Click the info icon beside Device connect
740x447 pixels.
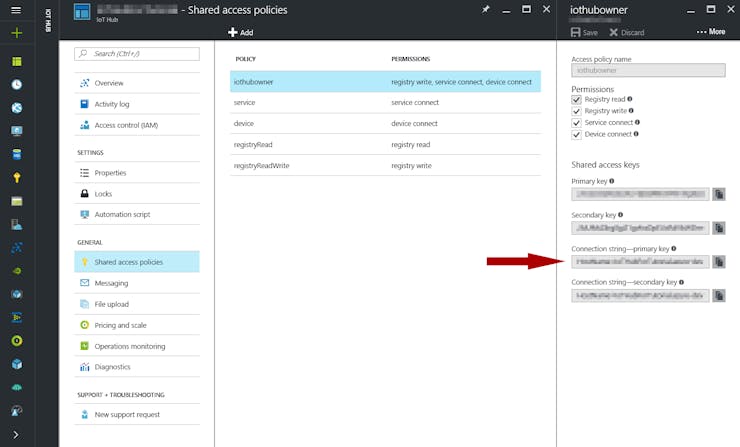636,134
